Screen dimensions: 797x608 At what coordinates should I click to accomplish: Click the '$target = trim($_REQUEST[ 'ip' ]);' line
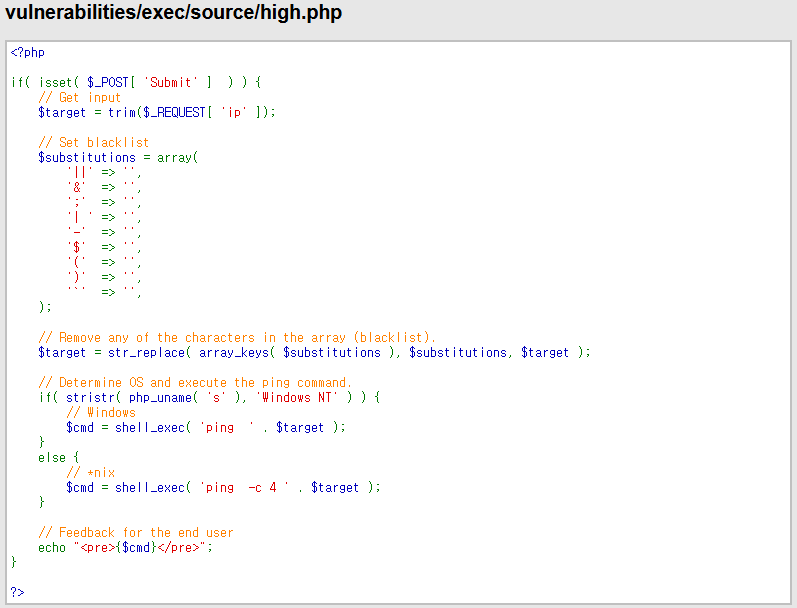pyautogui.click(x=157, y=112)
